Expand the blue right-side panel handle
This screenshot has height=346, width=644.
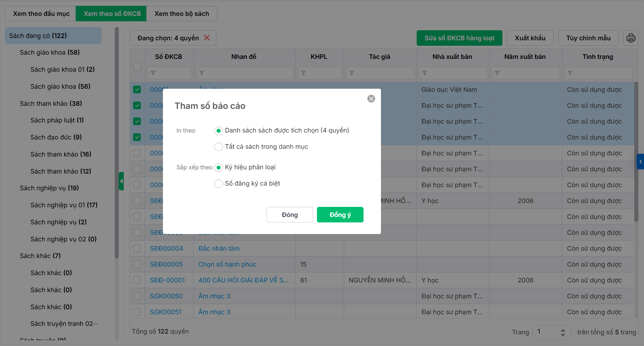(640, 162)
